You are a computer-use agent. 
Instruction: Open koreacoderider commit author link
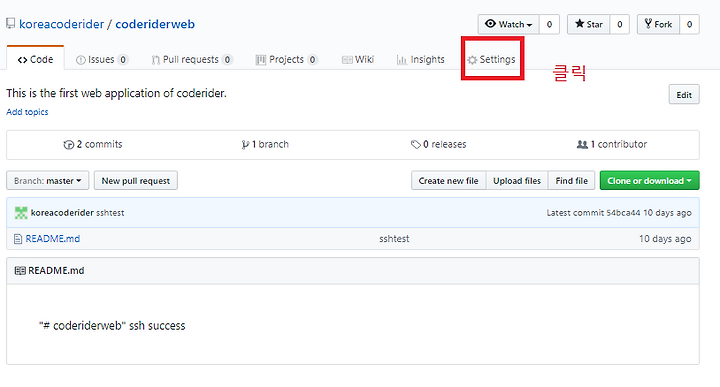[x=62, y=213]
